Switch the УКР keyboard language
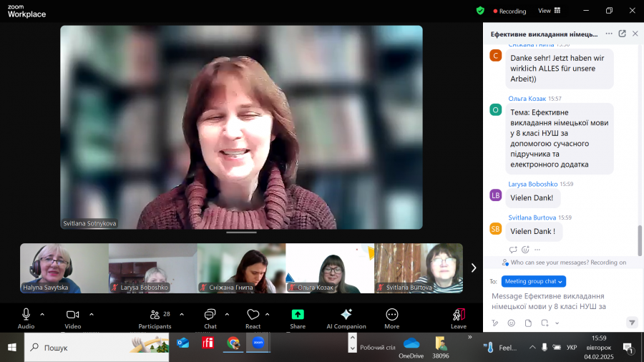This screenshot has width=644, height=362. click(571, 347)
